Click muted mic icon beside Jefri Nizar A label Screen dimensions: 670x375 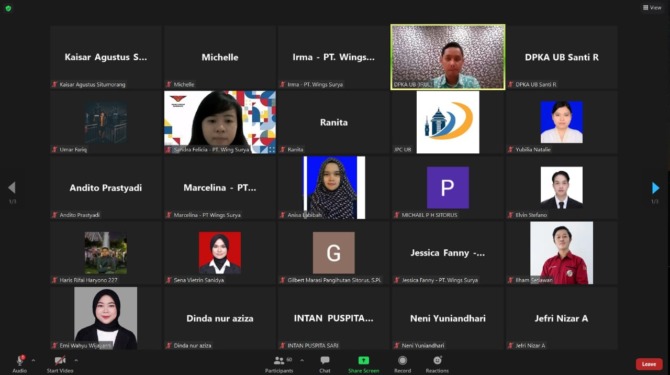pos(510,345)
